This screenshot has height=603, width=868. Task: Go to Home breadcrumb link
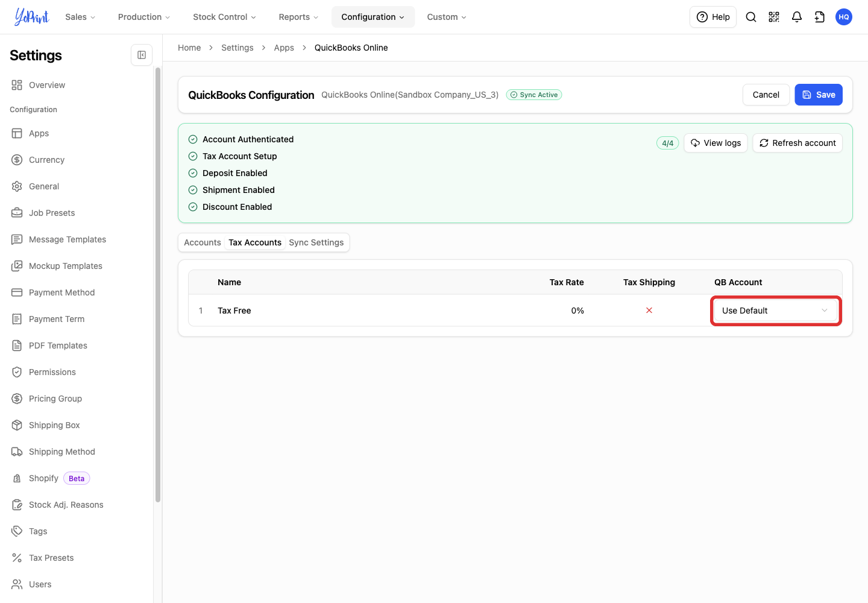(x=189, y=48)
